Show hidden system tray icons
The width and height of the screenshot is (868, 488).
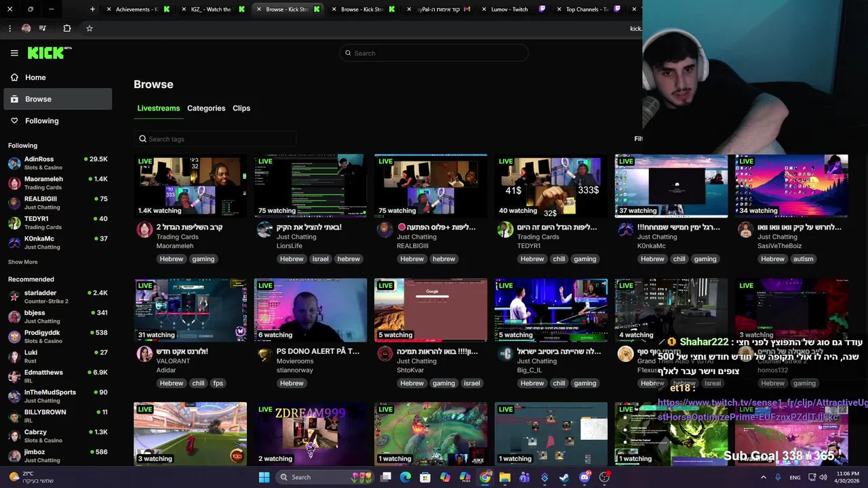(x=764, y=477)
